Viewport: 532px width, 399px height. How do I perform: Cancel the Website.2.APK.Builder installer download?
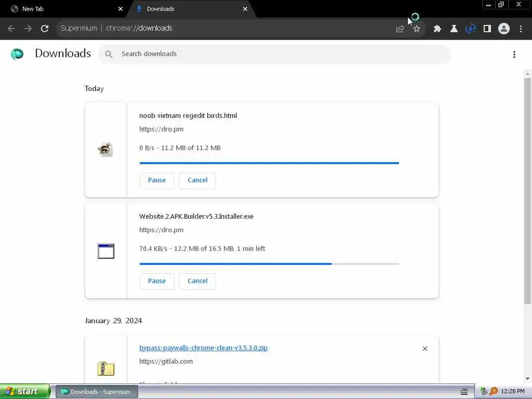(197, 281)
